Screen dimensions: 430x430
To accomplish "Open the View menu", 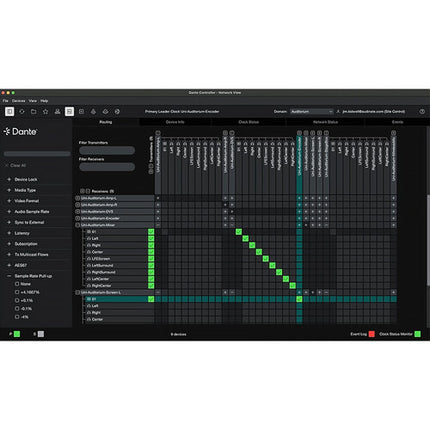I will 33,101.
